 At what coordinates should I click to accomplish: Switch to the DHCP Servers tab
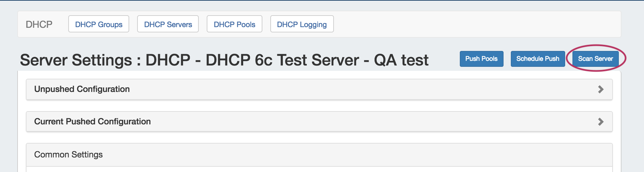point(168,24)
